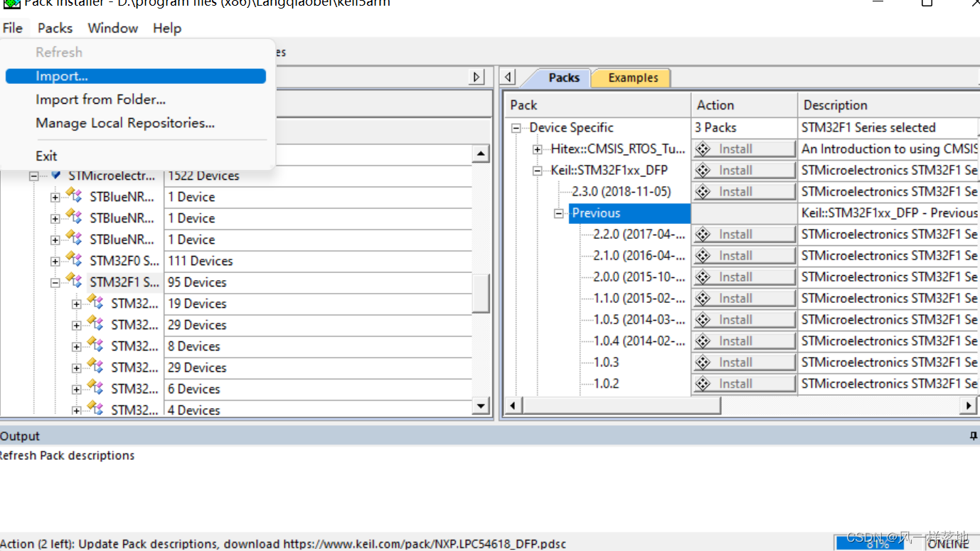The height and width of the screenshot is (551, 980).
Task: Click the left arrow beside the Packs tab
Action: pos(508,77)
